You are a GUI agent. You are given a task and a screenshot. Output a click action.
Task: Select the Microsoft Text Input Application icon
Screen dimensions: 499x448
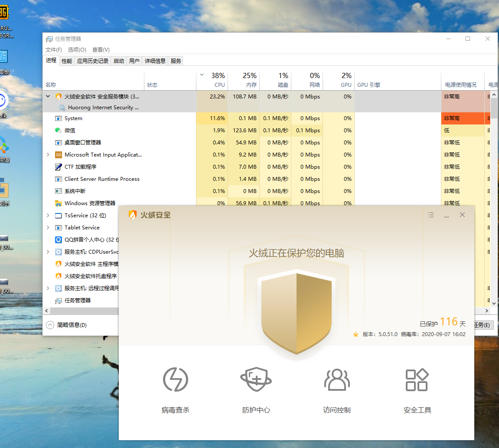point(58,155)
